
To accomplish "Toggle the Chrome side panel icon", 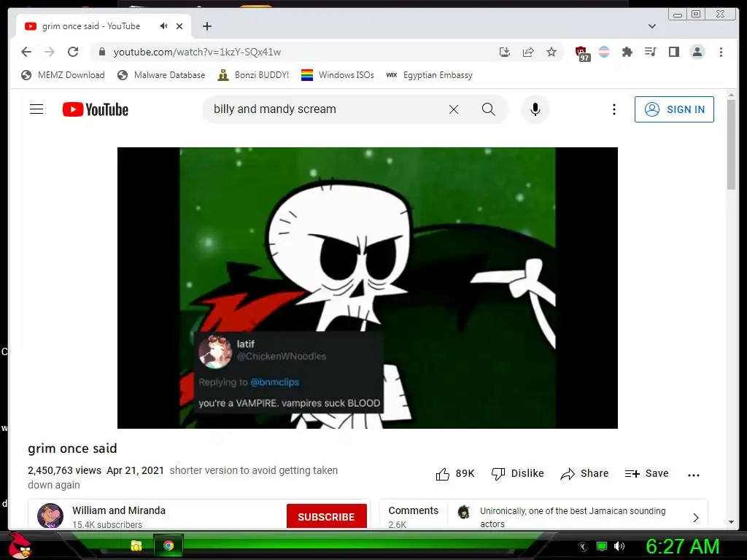I will (x=673, y=52).
